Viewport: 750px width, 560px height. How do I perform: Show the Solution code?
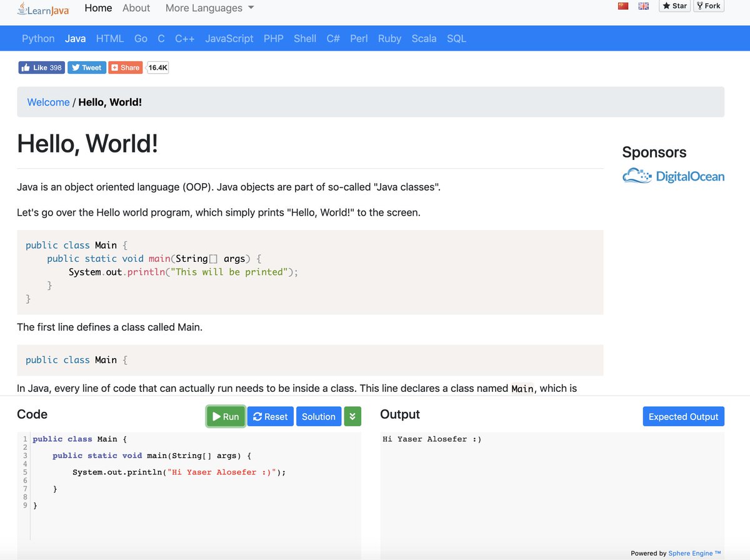pos(319,416)
